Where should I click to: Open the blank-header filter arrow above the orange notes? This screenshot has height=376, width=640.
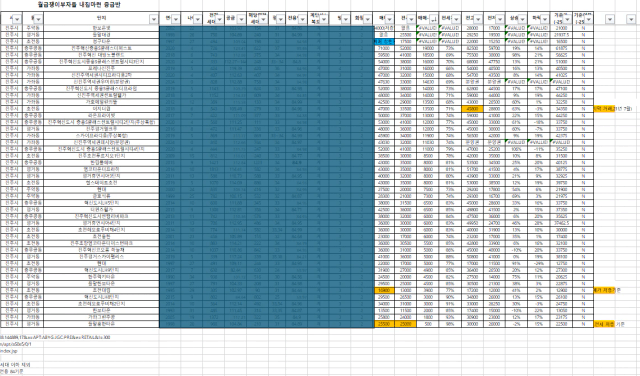point(610,19)
